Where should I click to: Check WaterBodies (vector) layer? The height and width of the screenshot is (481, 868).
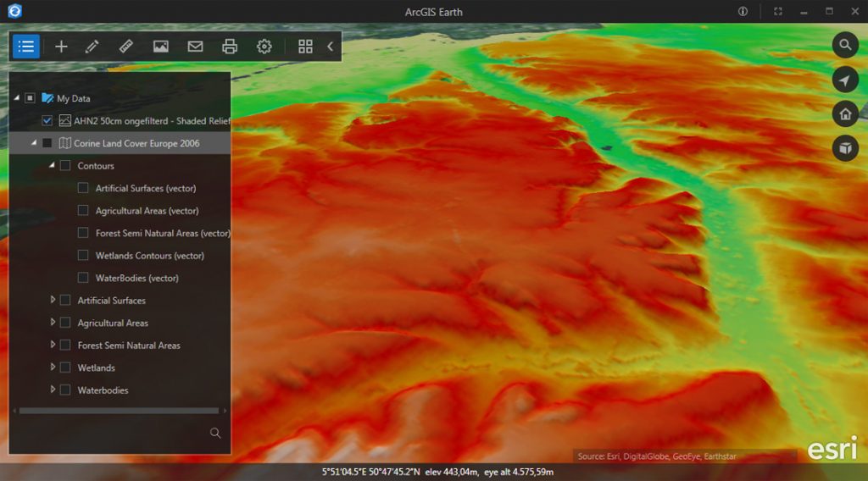click(83, 278)
